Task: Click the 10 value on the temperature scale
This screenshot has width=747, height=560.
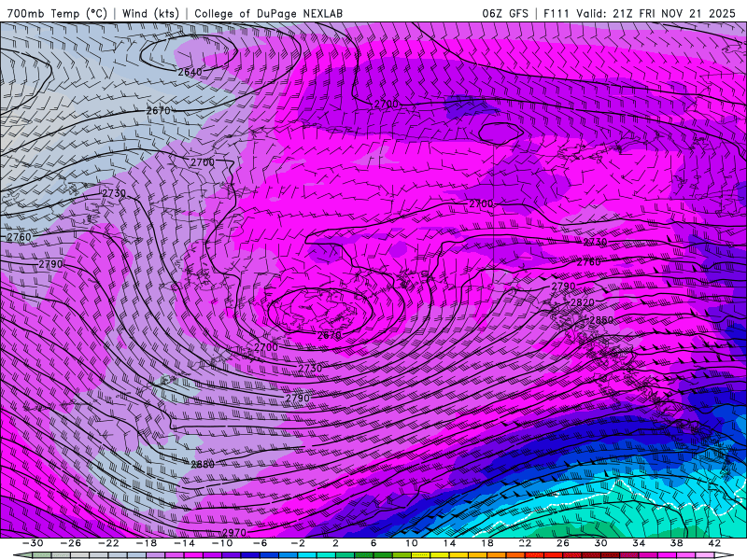Action: (x=412, y=543)
